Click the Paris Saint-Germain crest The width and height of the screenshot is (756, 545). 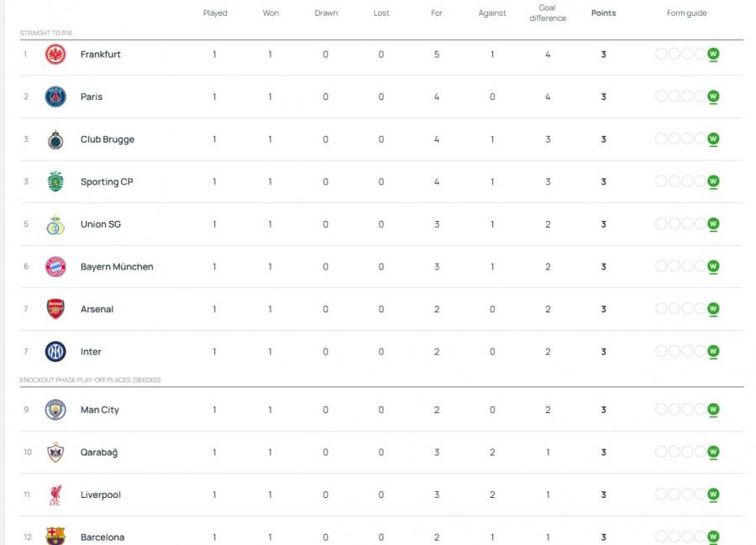tap(55, 97)
